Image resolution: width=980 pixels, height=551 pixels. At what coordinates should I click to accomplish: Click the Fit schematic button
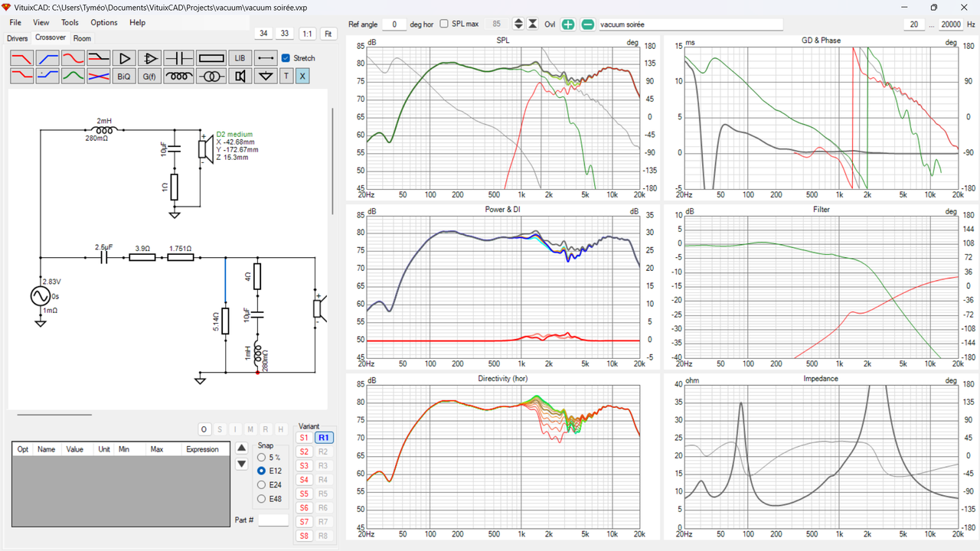pyautogui.click(x=328, y=34)
